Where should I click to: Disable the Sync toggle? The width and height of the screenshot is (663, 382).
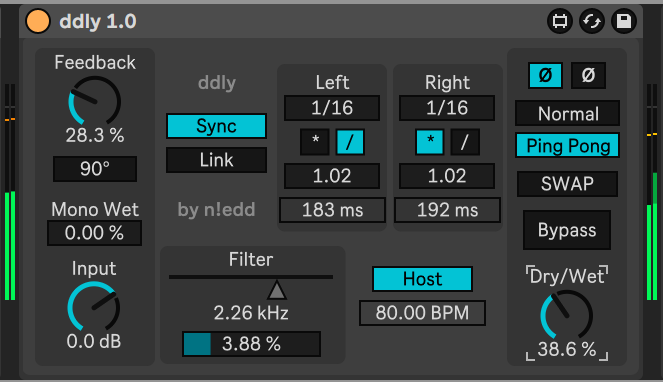(216, 126)
